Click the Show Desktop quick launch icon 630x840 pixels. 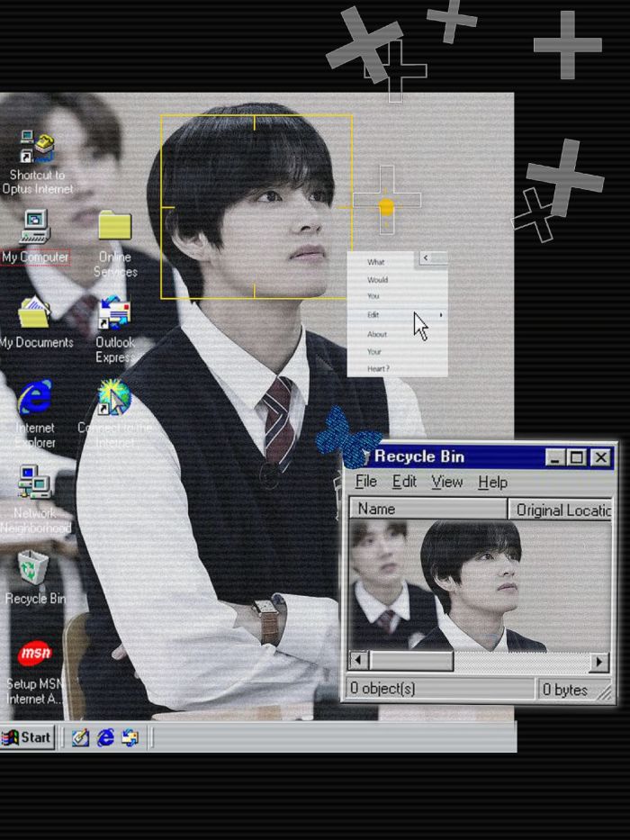80,737
